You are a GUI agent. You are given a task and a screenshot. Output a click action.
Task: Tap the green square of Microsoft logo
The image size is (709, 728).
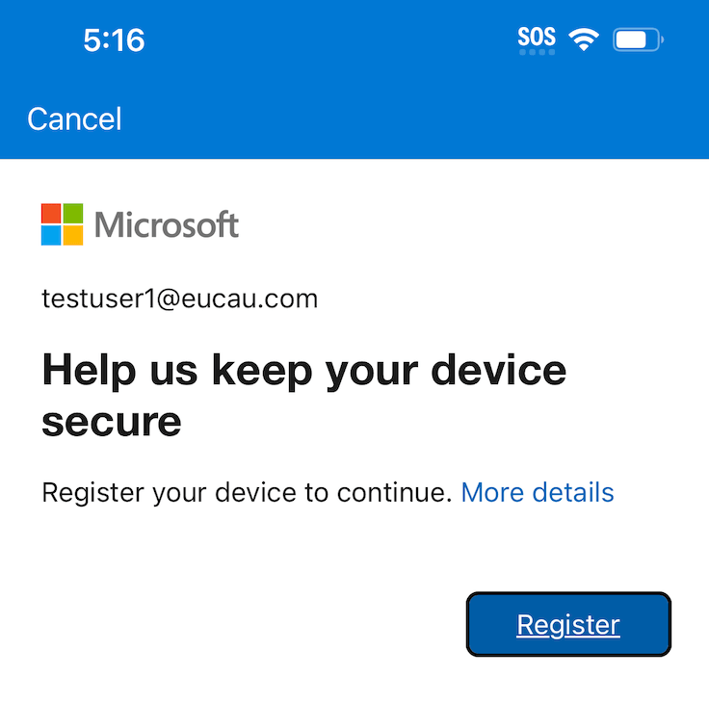(73, 214)
